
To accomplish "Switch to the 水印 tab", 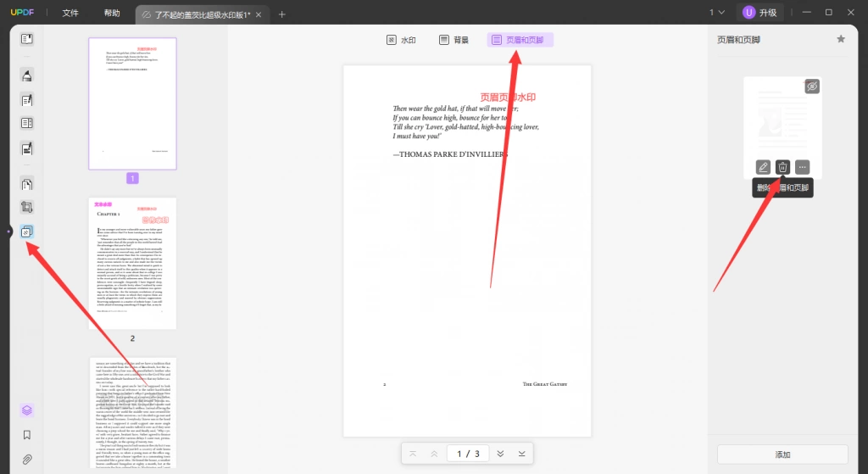I will [401, 40].
